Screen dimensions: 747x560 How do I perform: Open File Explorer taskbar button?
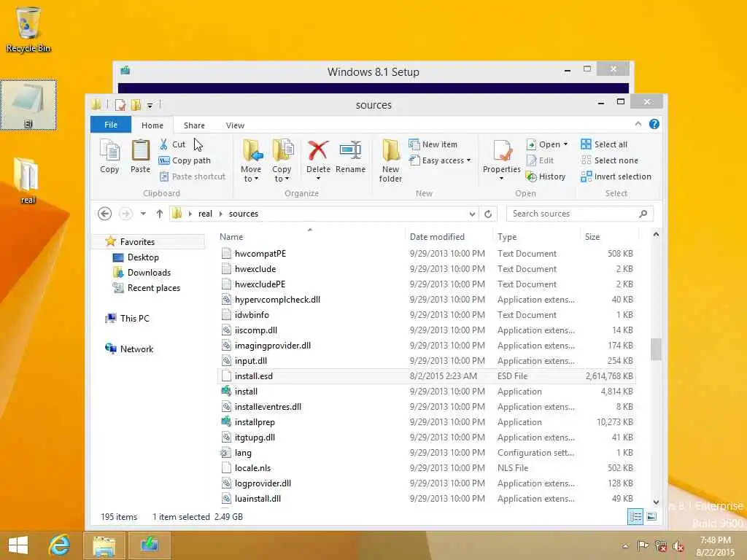tap(104, 545)
